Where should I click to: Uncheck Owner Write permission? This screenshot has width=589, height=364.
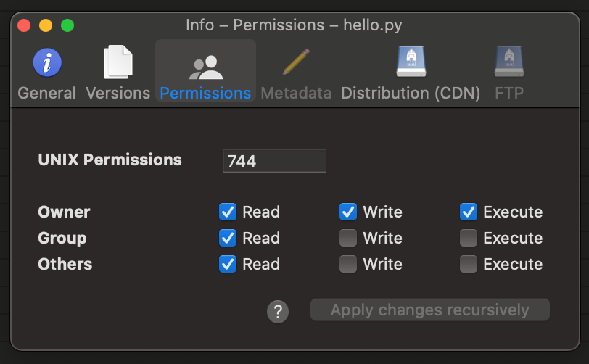348,212
